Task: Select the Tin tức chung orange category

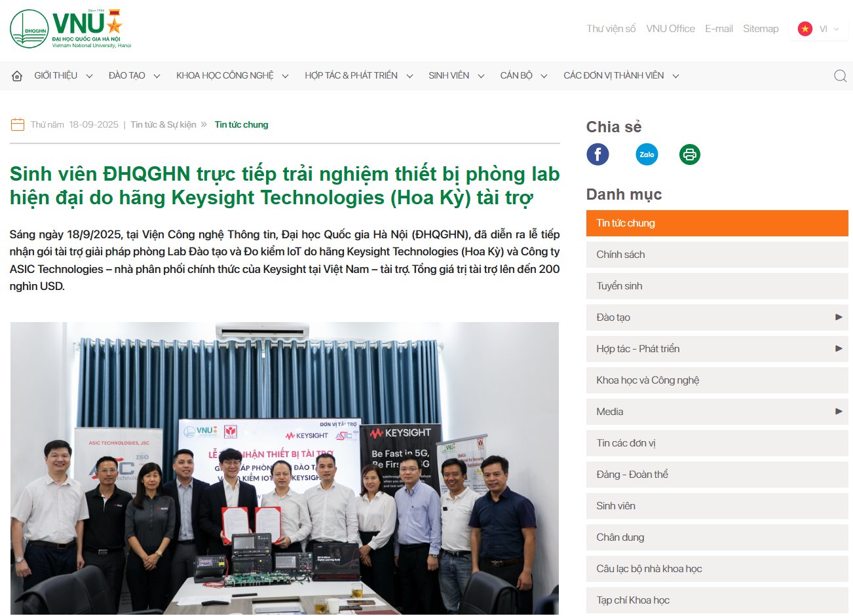Action: coord(717,223)
